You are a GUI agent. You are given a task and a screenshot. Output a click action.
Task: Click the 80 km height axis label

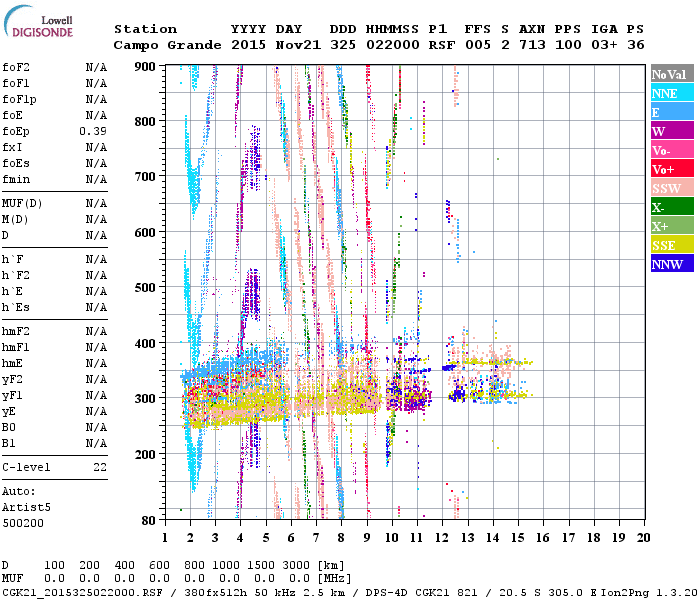tap(149, 521)
